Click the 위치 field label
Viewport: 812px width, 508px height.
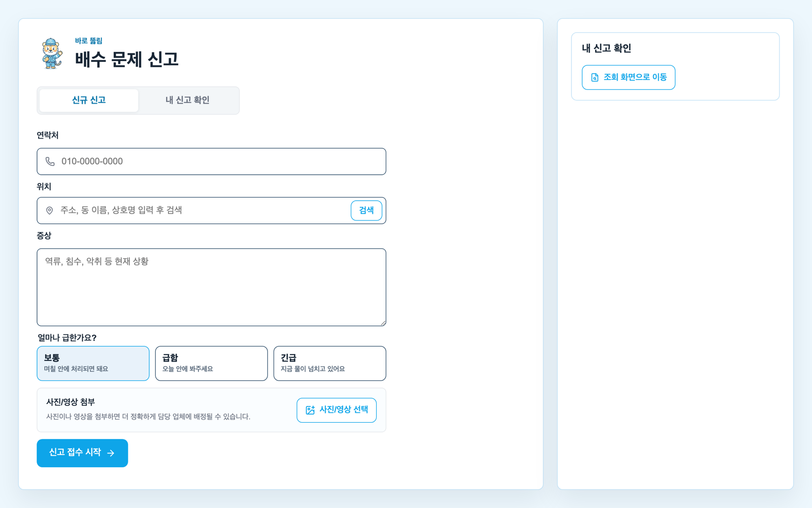[44, 186]
